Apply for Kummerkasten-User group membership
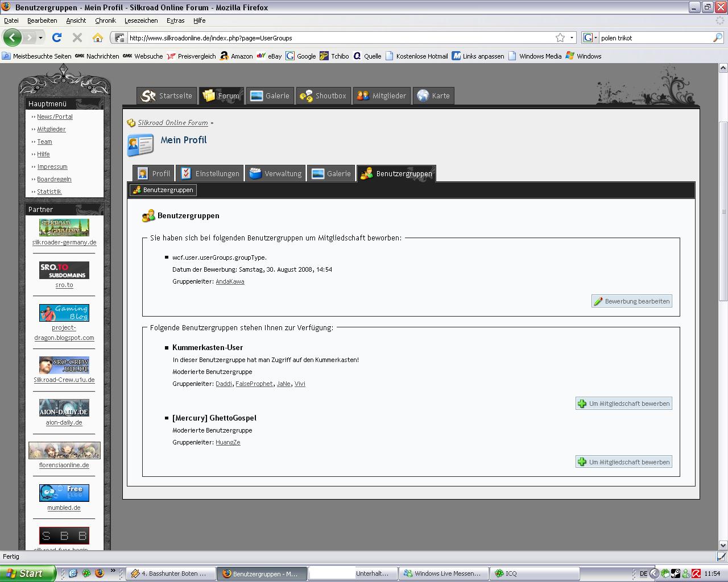 (x=624, y=404)
